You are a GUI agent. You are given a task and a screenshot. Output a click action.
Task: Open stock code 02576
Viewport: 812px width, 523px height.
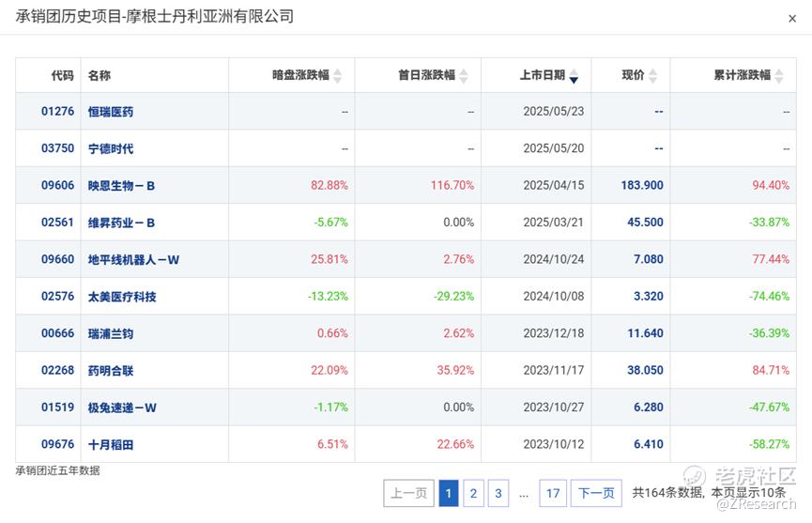(57, 296)
